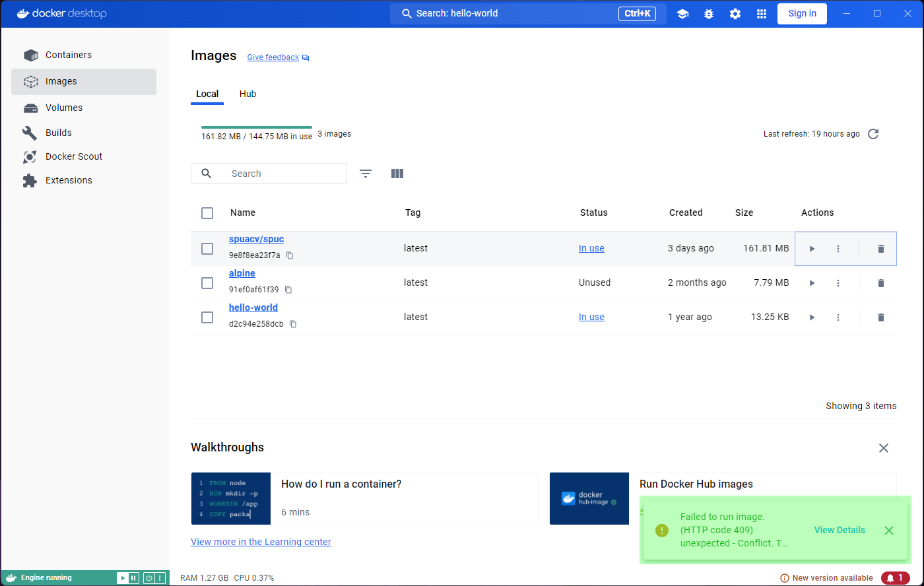Image resolution: width=924 pixels, height=586 pixels.
Task: Open Volumes in the sidebar
Action: click(84, 108)
